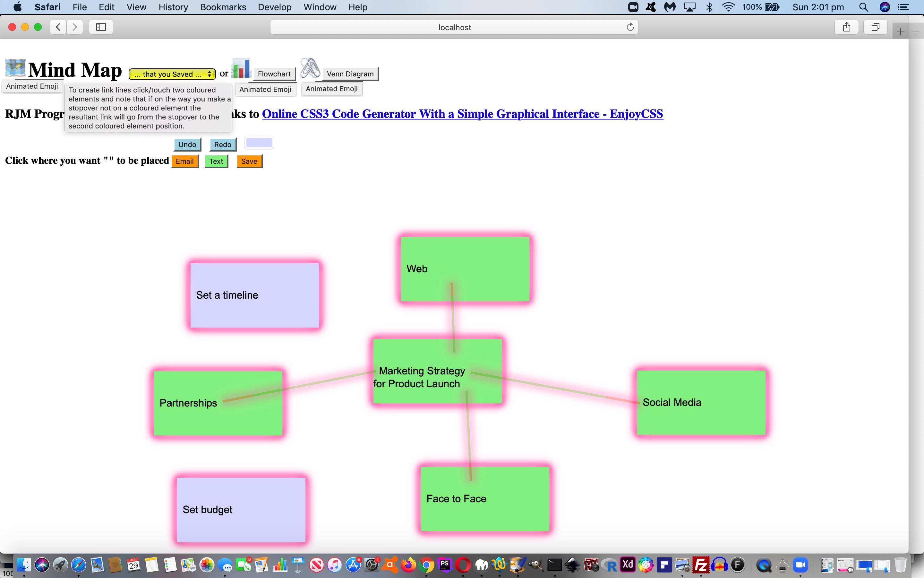924x578 pixels.
Task: Click the Redo button
Action: click(x=223, y=144)
